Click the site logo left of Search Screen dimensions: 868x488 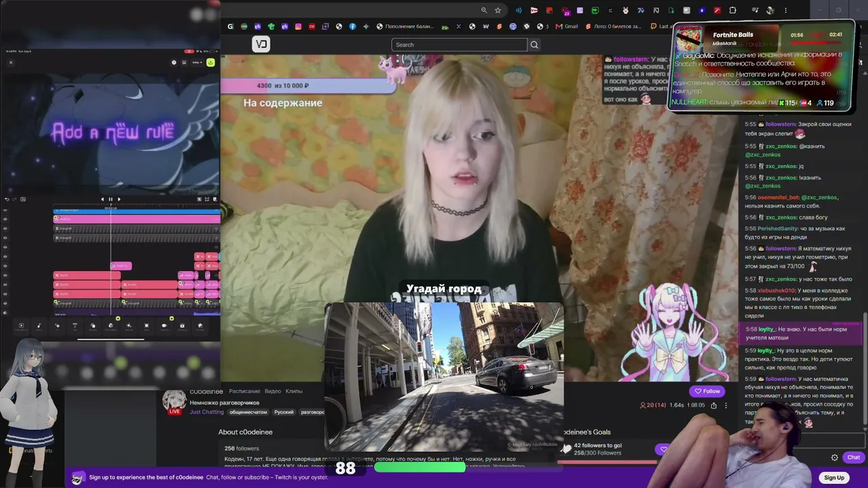pyautogui.click(x=261, y=44)
